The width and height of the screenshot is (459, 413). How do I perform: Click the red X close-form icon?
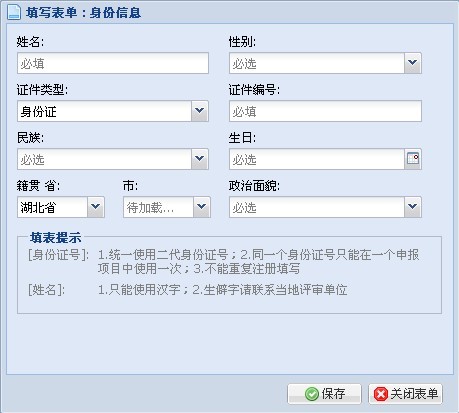[x=381, y=394]
